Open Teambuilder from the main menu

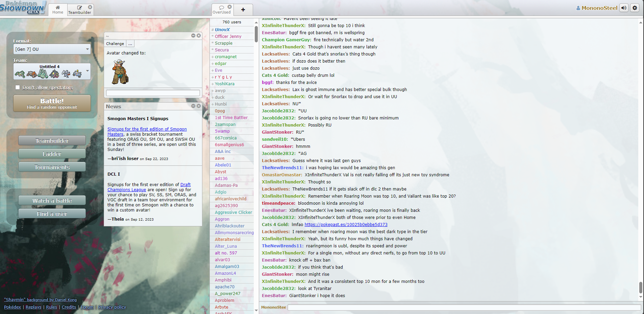coord(52,140)
